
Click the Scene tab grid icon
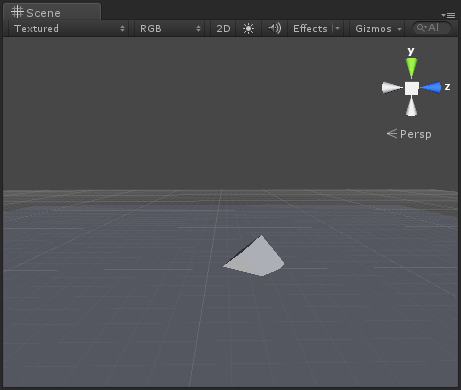pyautogui.click(x=17, y=12)
